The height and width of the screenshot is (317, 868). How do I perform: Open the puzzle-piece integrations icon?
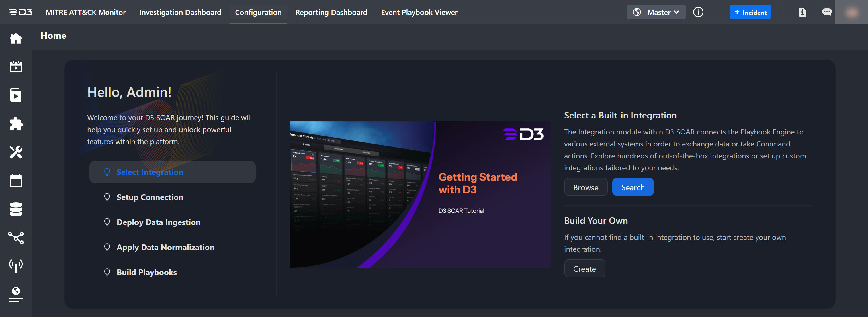coord(16,124)
